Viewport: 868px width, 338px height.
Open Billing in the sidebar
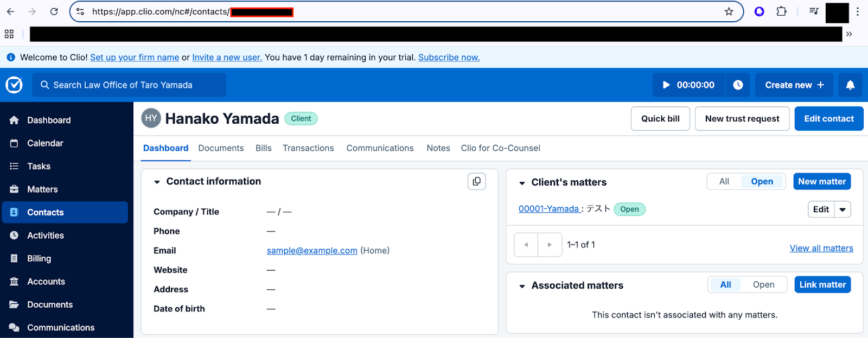tap(39, 259)
